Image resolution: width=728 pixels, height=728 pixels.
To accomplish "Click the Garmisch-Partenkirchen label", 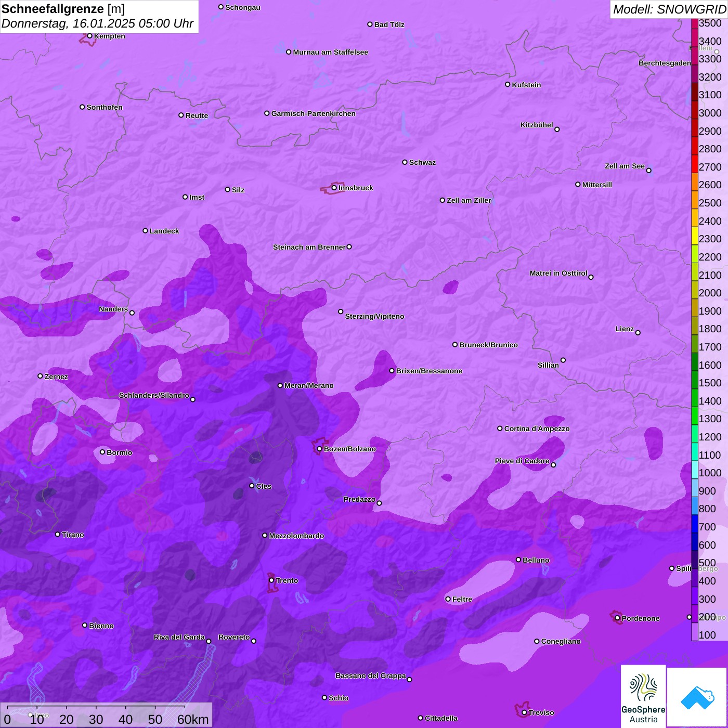I will click(314, 113).
